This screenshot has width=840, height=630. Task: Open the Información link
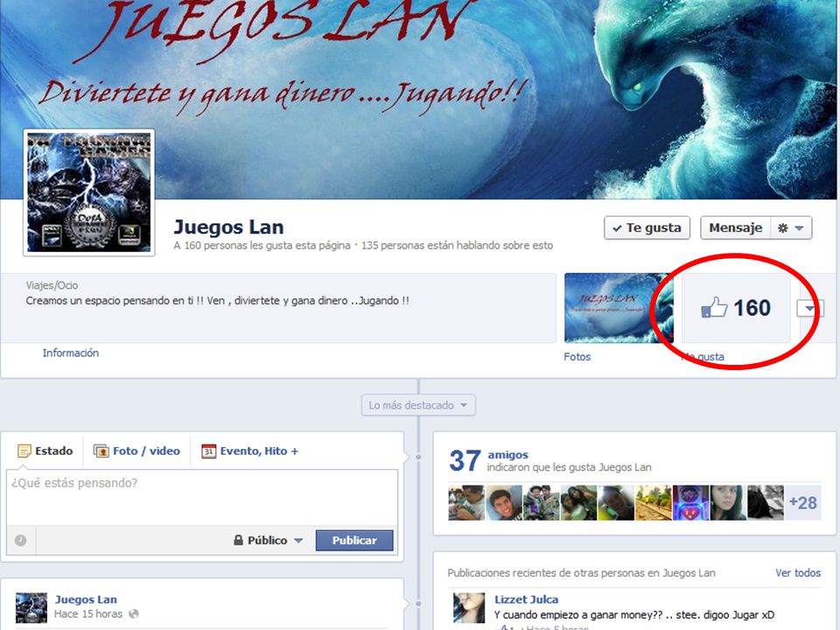click(x=71, y=353)
